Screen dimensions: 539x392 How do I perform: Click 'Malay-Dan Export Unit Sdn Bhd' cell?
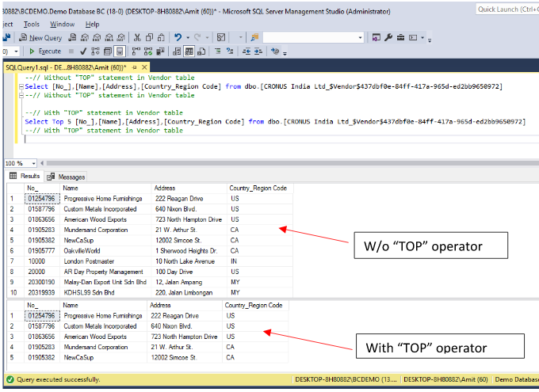(x=105, y=282)
